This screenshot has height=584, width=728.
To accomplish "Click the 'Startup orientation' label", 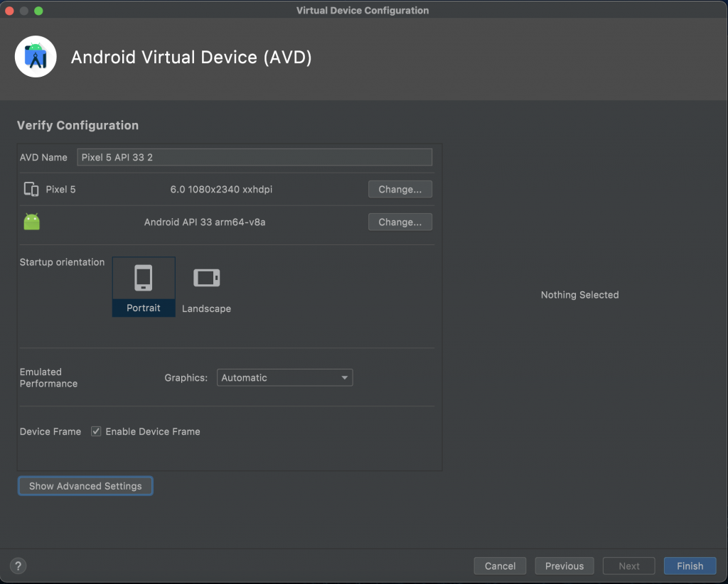I will [63, 262].
